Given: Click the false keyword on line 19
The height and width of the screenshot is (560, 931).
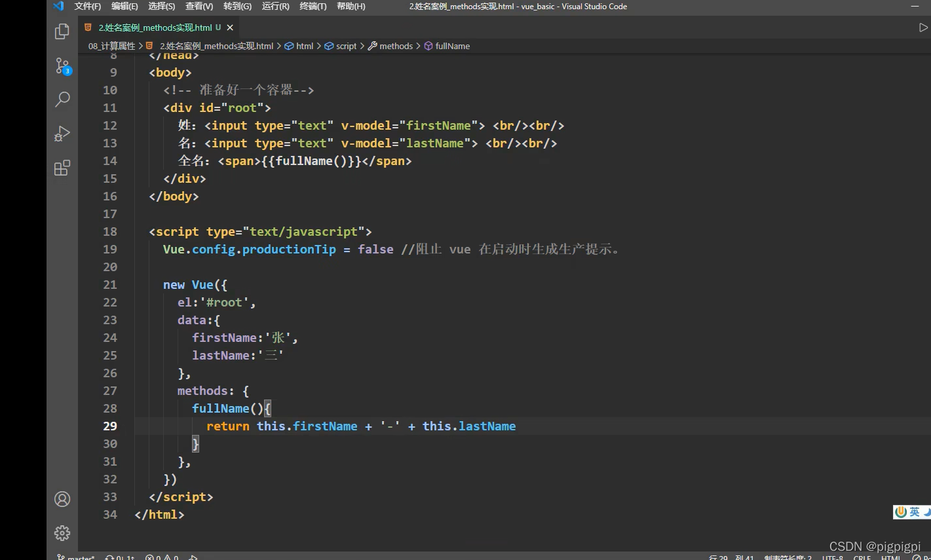Looking at the screenshot, I should click(375, 249).
